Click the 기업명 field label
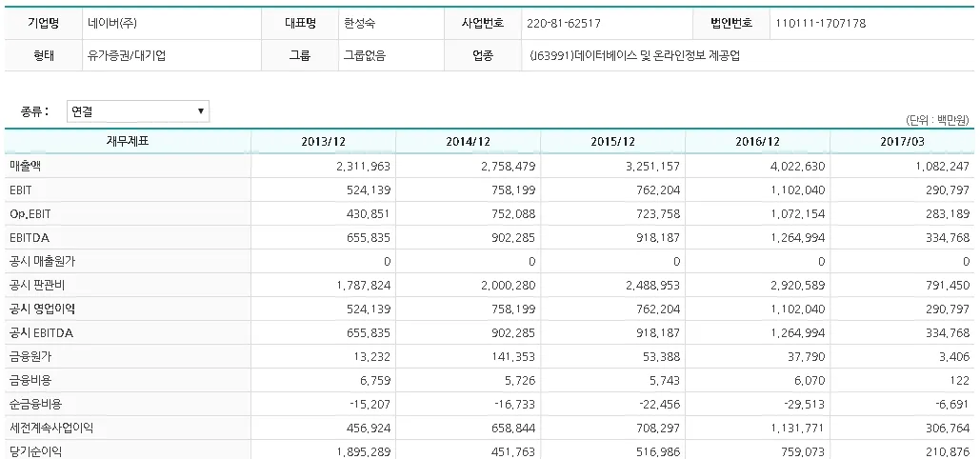 point(44,23)
